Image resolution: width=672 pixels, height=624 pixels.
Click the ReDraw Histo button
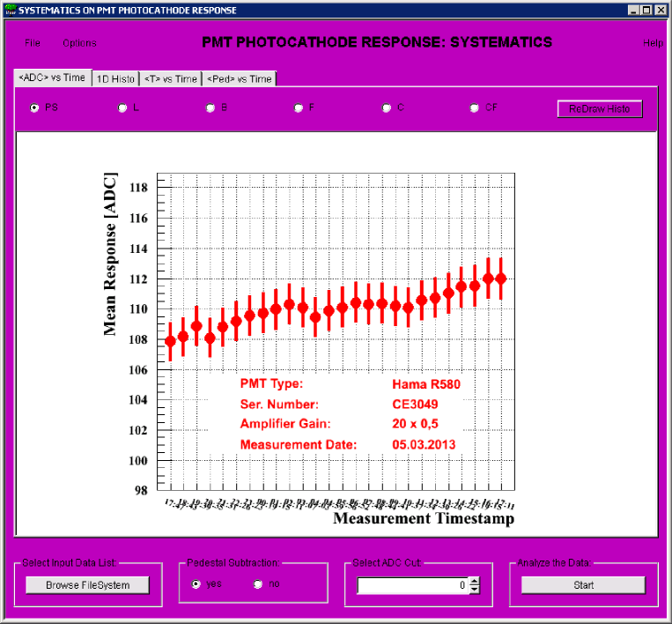coord(600,109)
